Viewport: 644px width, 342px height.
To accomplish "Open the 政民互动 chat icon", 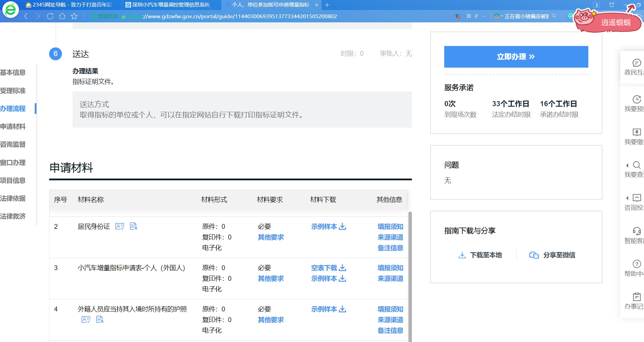I will (x=636, y=63).
